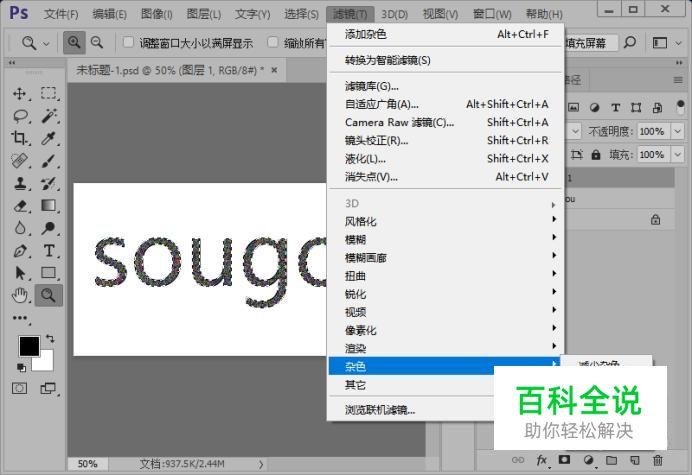Open the Zoom tool preset dropdown
Image resolution: width=692 pixels, height=475 pixels.
(46, 43)
